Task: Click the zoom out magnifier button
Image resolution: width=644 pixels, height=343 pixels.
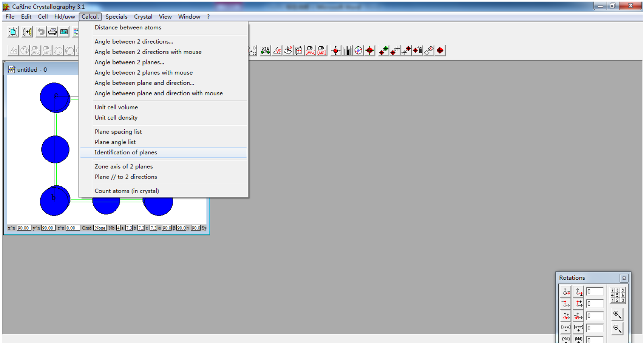Action: 617,328
